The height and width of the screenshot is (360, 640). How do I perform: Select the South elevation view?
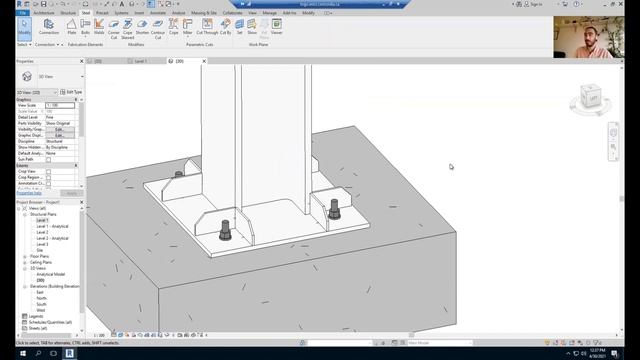point(41,304)
